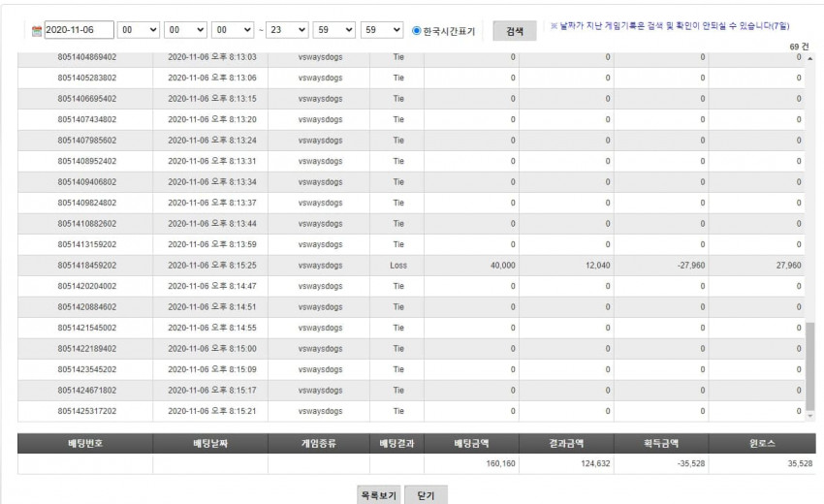This screenshot has width=824, height=504.
Task: Select bet number 8051406695402
Action: (x=86, y=99)
